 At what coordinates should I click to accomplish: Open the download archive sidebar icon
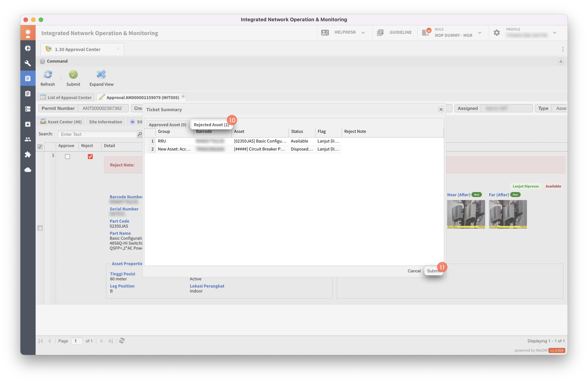pos(28,124)
